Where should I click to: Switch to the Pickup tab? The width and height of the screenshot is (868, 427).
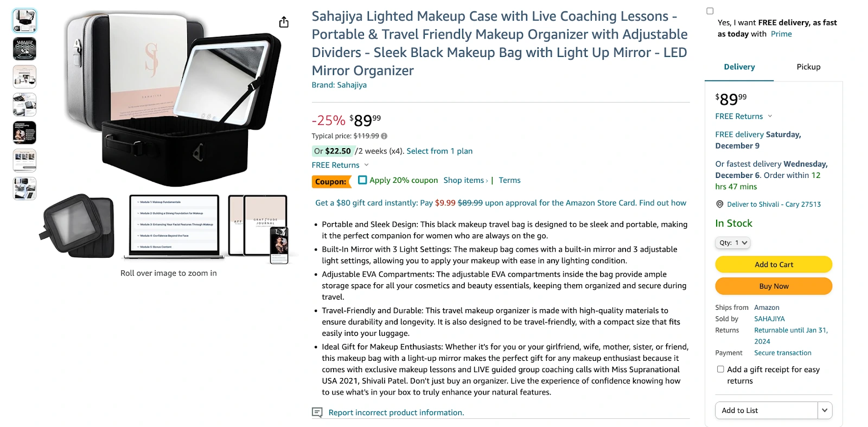pyautogui.click(x=808, y=67)
